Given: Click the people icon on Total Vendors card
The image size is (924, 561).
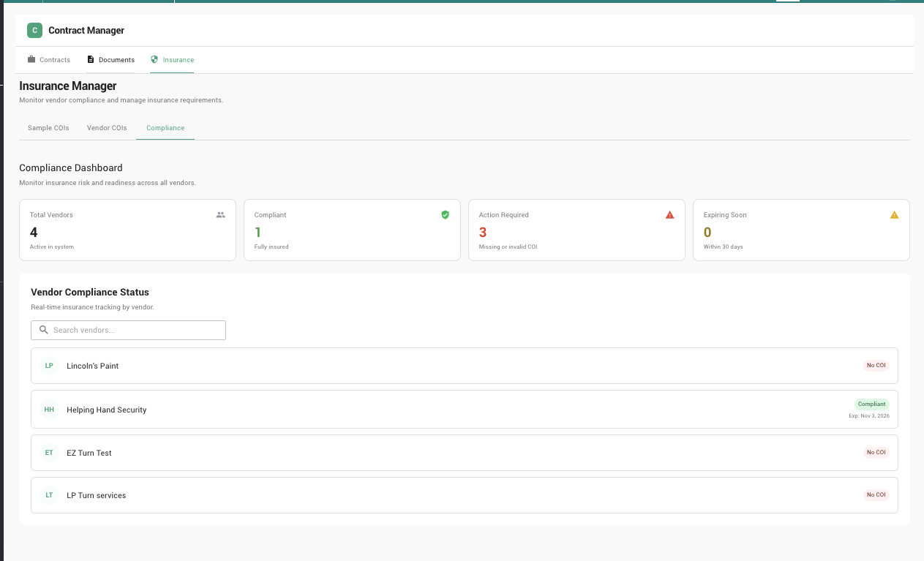Looking at the screenshot, I should pos(221,215).
